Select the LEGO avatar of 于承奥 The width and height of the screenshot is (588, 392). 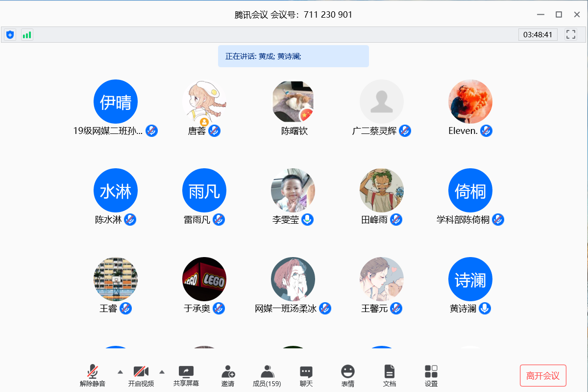pos(204,279)
